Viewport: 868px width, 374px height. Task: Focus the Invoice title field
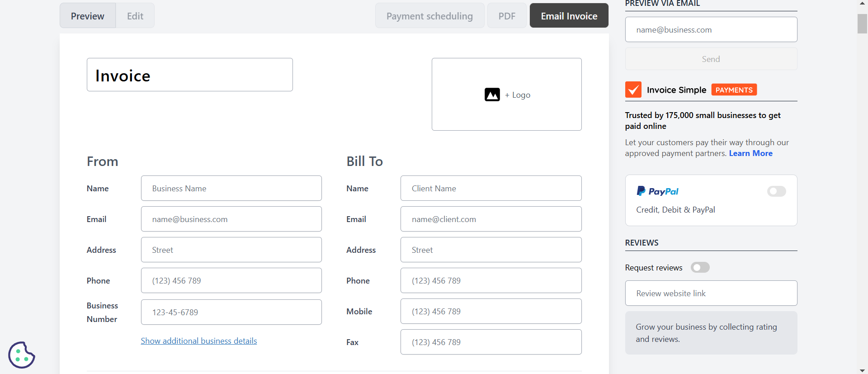tap(190, 75)
